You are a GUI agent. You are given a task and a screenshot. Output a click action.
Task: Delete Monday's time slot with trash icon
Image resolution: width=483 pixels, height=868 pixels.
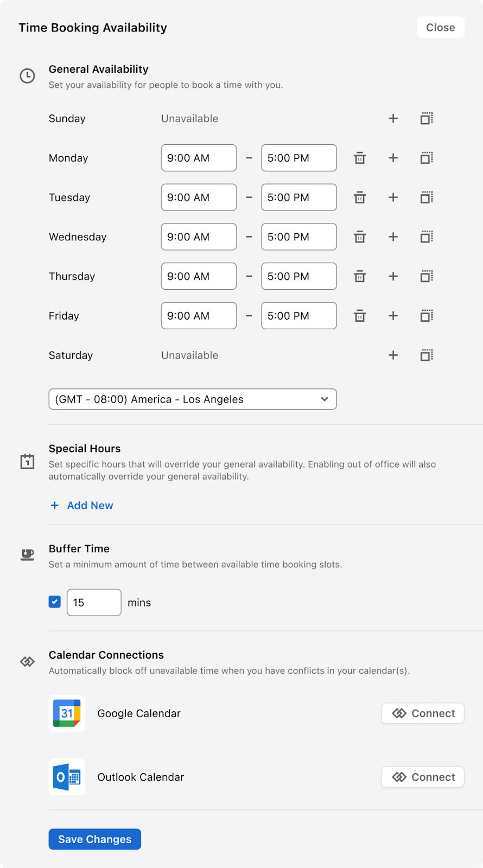(x=360, y=158)
